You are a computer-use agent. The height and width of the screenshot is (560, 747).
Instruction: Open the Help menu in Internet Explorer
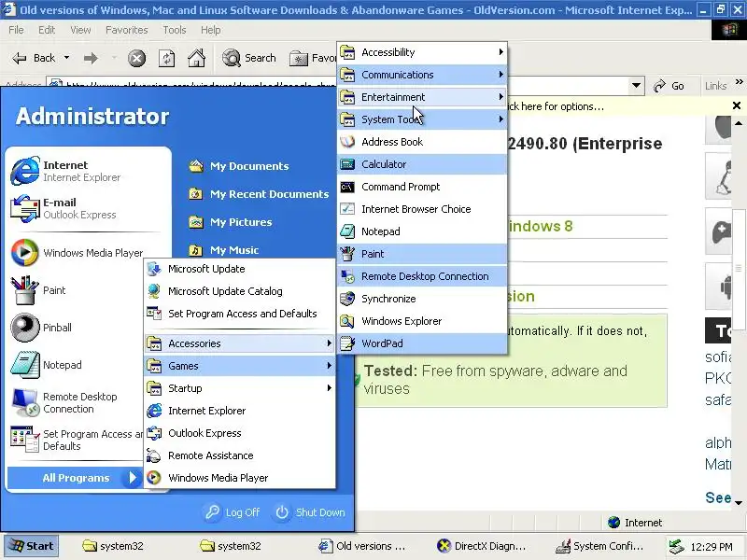tap(211, 30)
